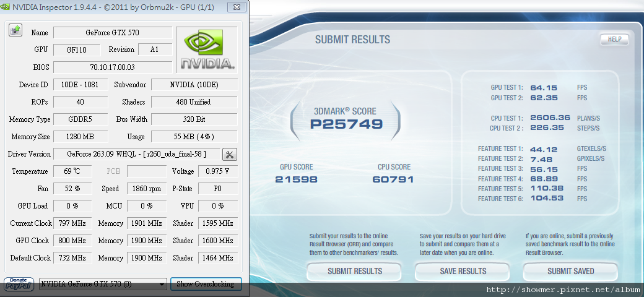Click FEATURE TEST 6 result 104.53
The height and width of the screenshot is (297, 644).
click(547, 199)
